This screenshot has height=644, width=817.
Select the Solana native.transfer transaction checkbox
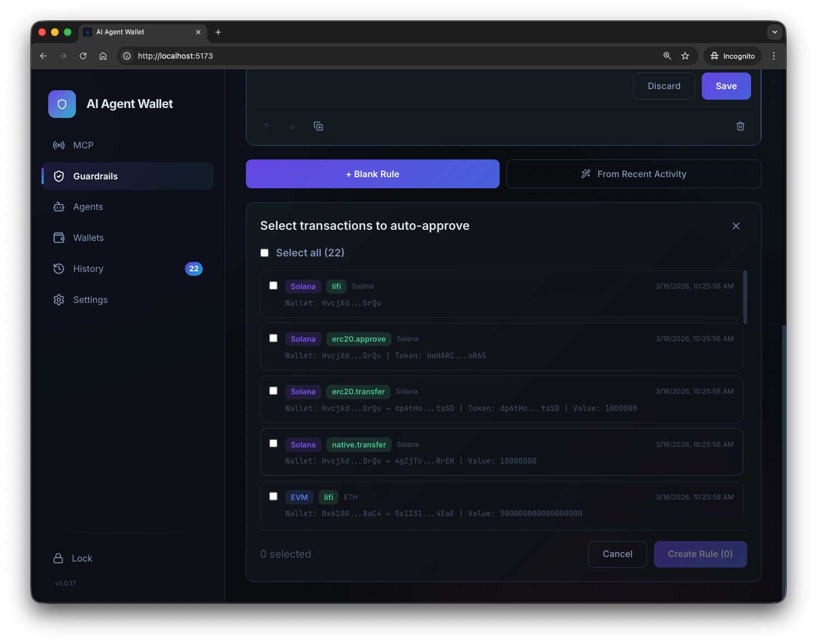[274, 444]
